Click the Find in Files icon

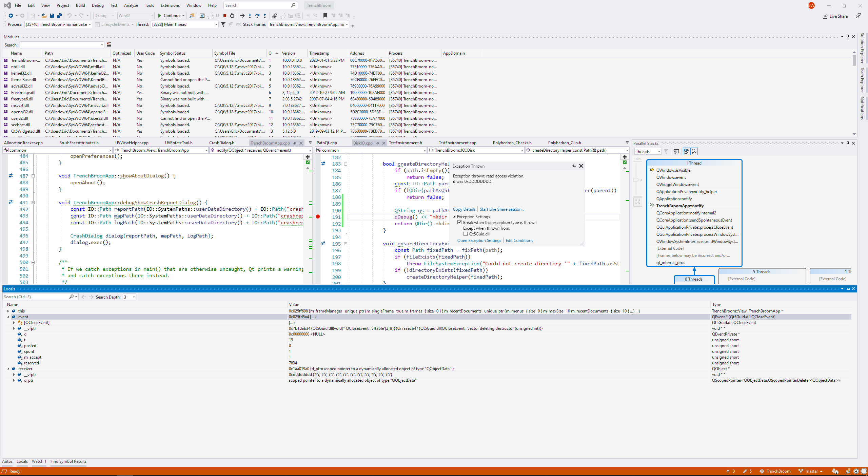(x=192, y=16)
